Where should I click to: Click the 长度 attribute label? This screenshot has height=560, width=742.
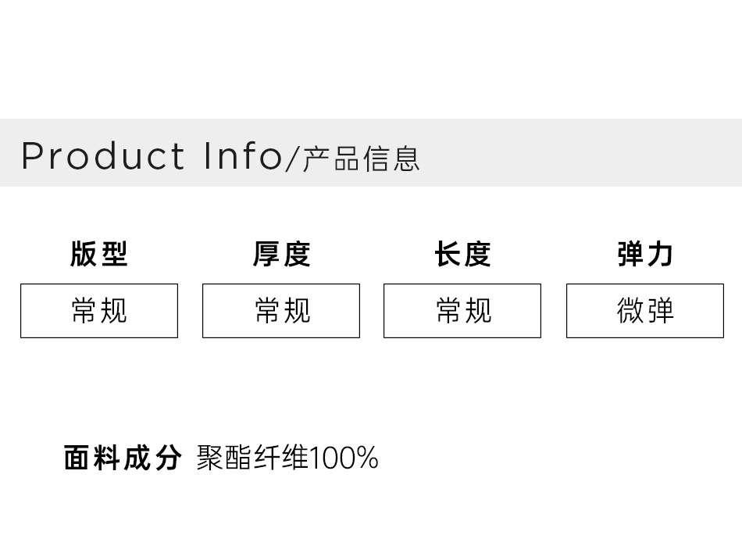click(x=462, y=254)
